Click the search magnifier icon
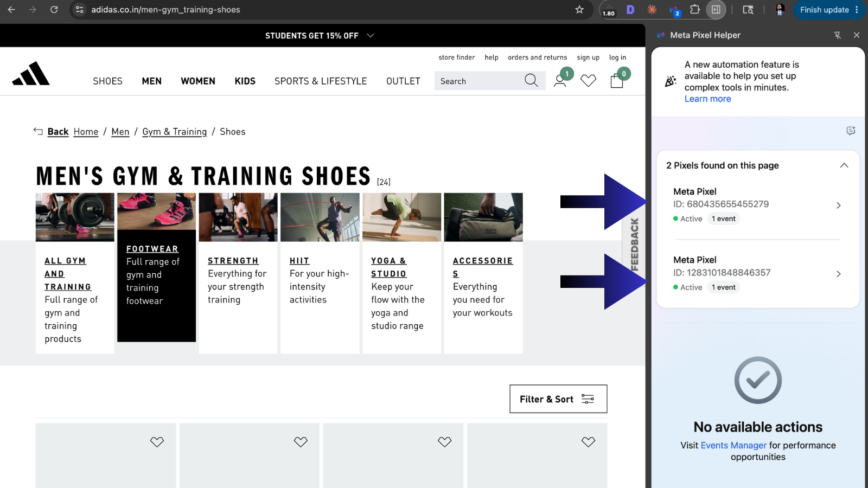The image size is (868, 488). (x=532, y=81)
